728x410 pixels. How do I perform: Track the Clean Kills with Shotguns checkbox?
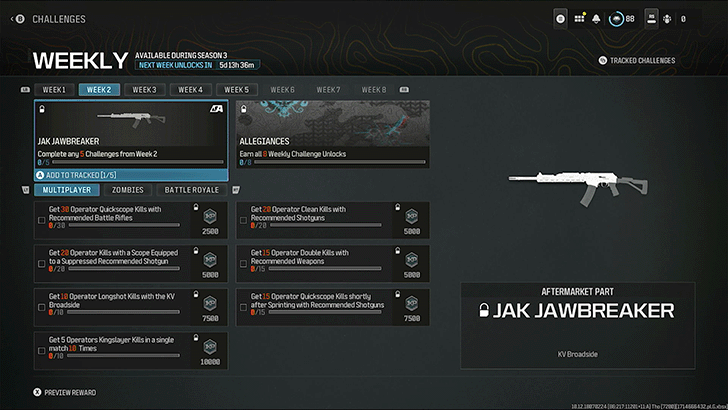[243, 221]
